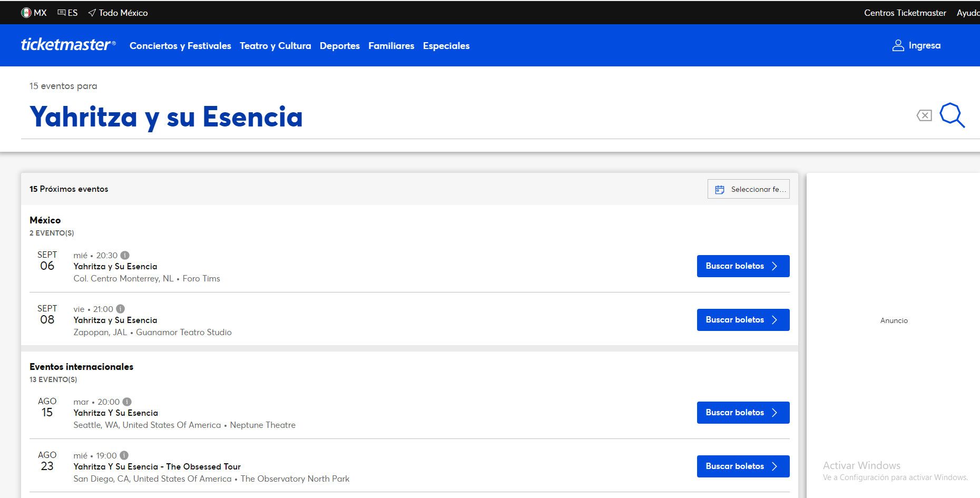Open info icon for the Seattle 20:00 event

[127, 402]
